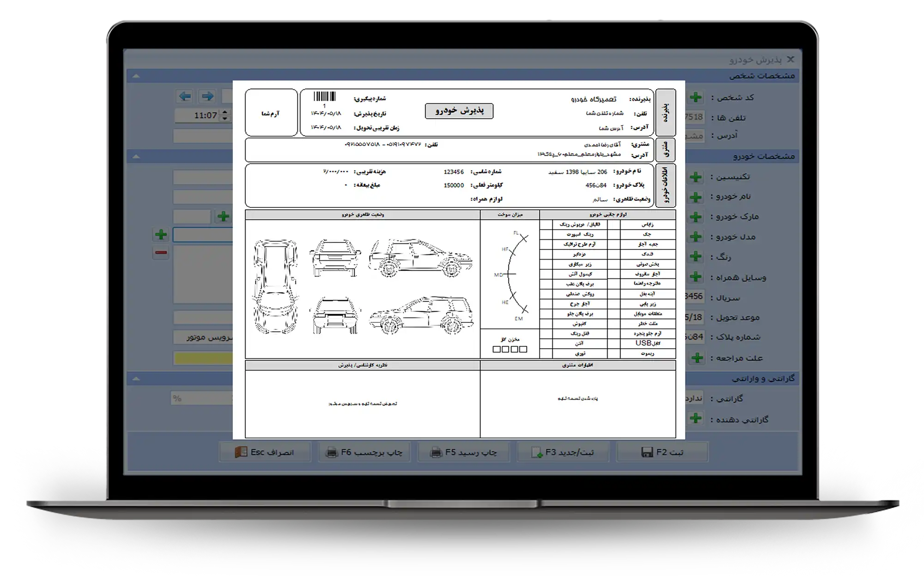Add a color using the رنگ plus icon

pos(696,257)
